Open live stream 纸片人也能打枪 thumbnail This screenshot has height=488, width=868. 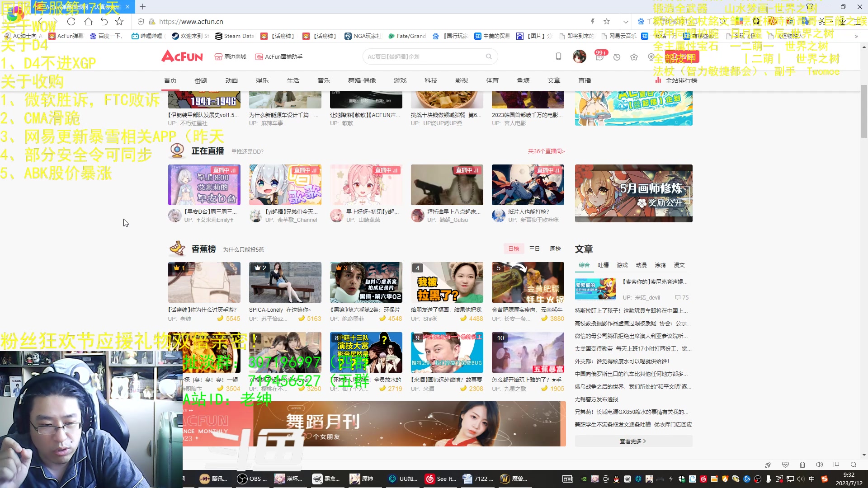click(x=528, y=185)
